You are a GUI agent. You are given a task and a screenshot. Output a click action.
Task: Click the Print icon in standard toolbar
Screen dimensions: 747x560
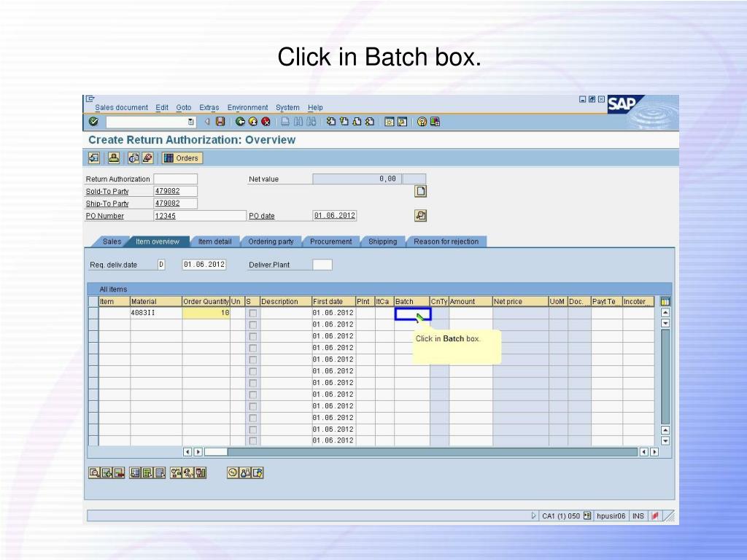click(285, 122)
